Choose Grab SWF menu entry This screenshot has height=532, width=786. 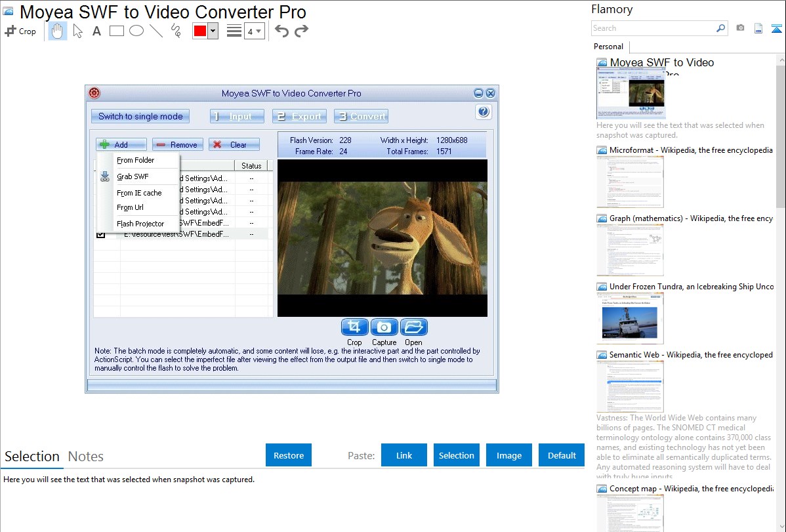tap(133, 176)
